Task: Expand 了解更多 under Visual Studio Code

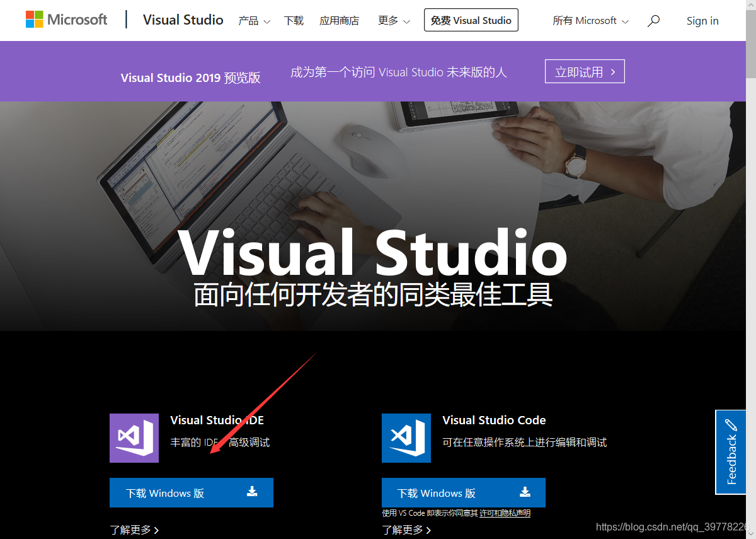Action: [406, 530]
